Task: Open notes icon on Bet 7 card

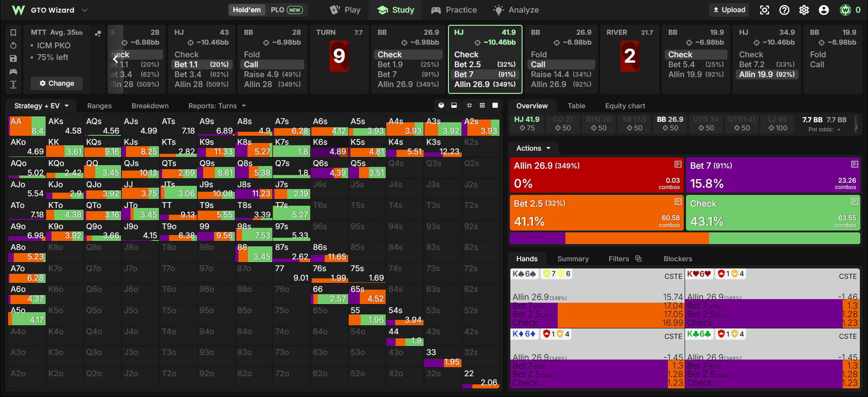Action: [854, 164]
